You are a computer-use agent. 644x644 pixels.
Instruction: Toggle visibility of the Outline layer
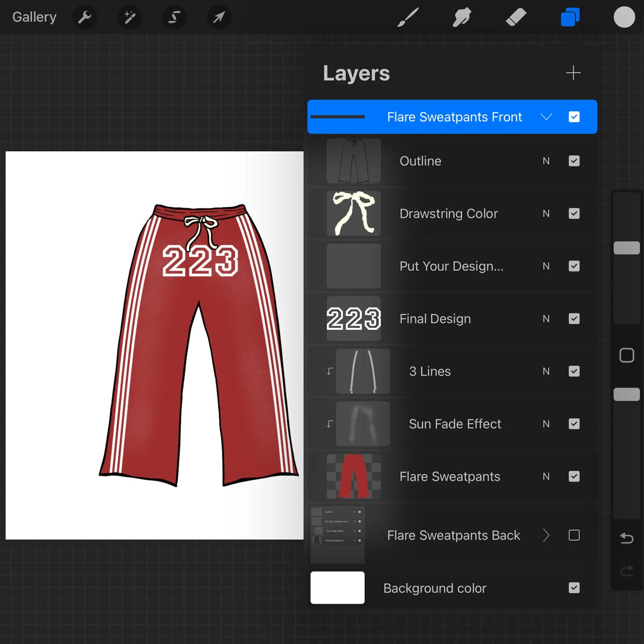574,161
